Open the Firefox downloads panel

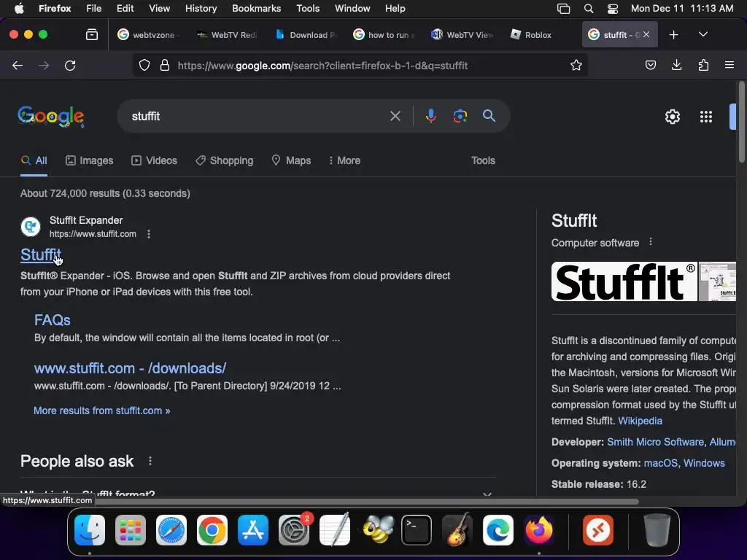click(x=676, y=65)
